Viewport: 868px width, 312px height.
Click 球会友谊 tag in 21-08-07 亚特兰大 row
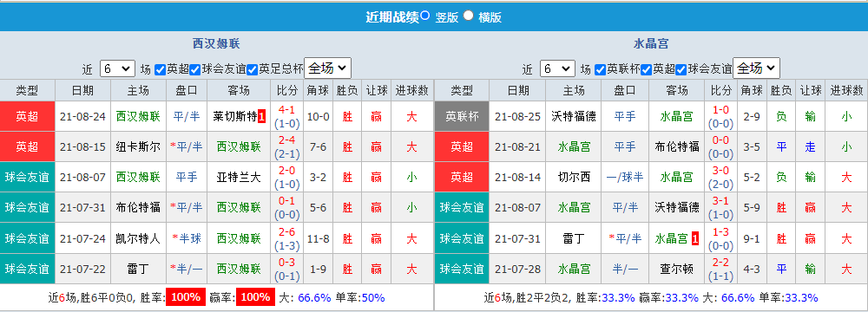(28, 177)
